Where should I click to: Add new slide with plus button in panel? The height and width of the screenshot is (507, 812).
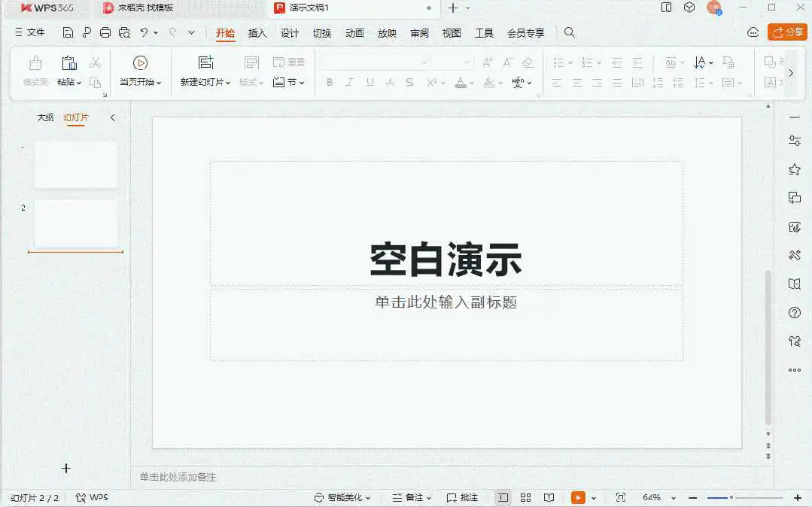[65, 468]
